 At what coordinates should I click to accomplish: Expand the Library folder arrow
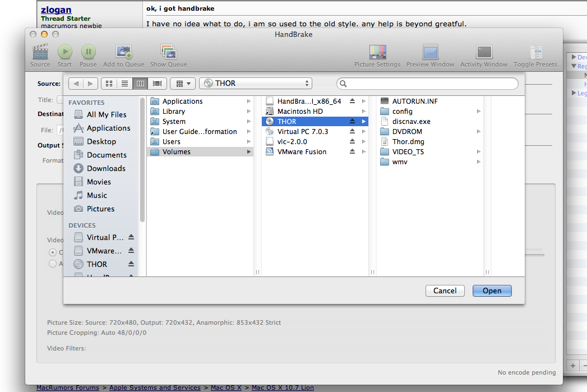click(248, 111)
